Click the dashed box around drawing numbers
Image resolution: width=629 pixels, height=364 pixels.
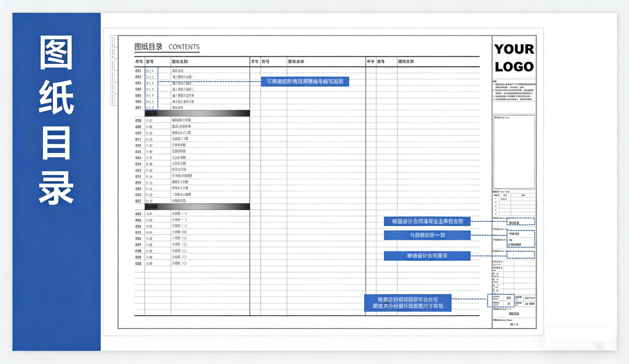tap(151, 90)
